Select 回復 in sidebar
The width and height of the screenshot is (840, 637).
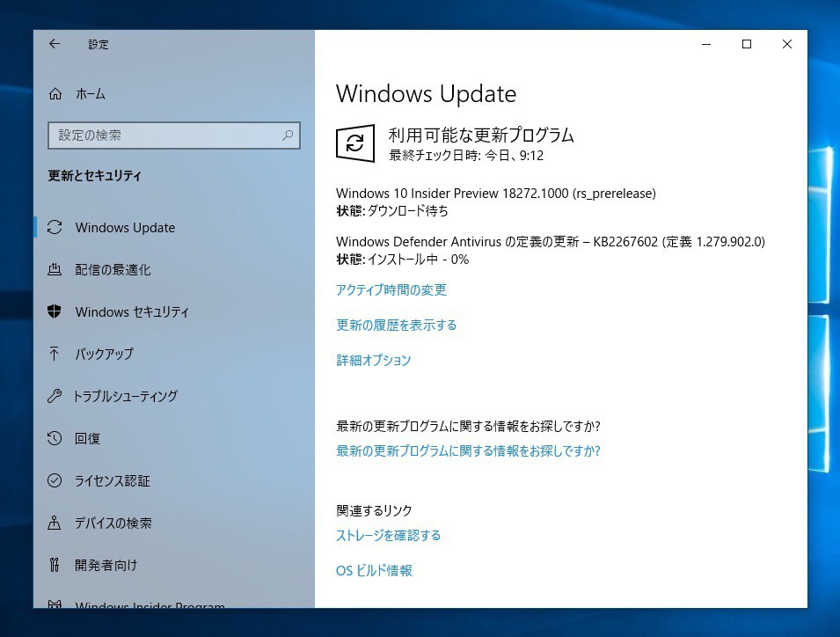click(x=87, y=438)
